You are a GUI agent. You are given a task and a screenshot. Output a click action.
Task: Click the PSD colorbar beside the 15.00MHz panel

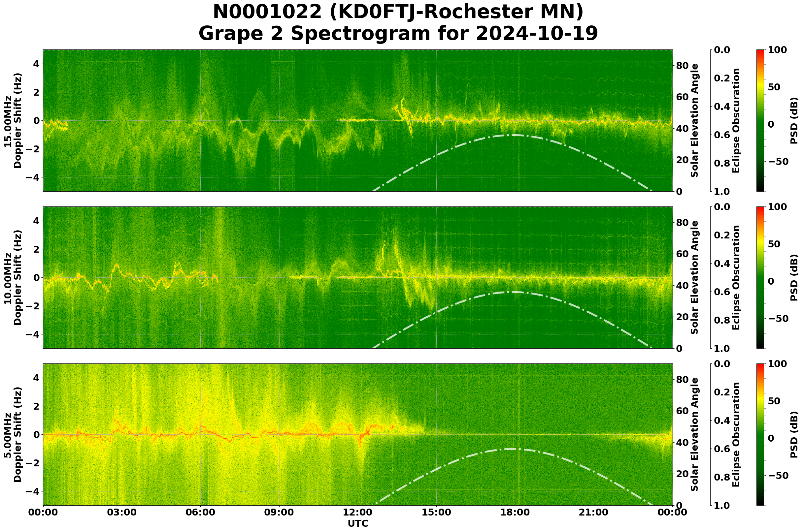(x=760, y=121)
